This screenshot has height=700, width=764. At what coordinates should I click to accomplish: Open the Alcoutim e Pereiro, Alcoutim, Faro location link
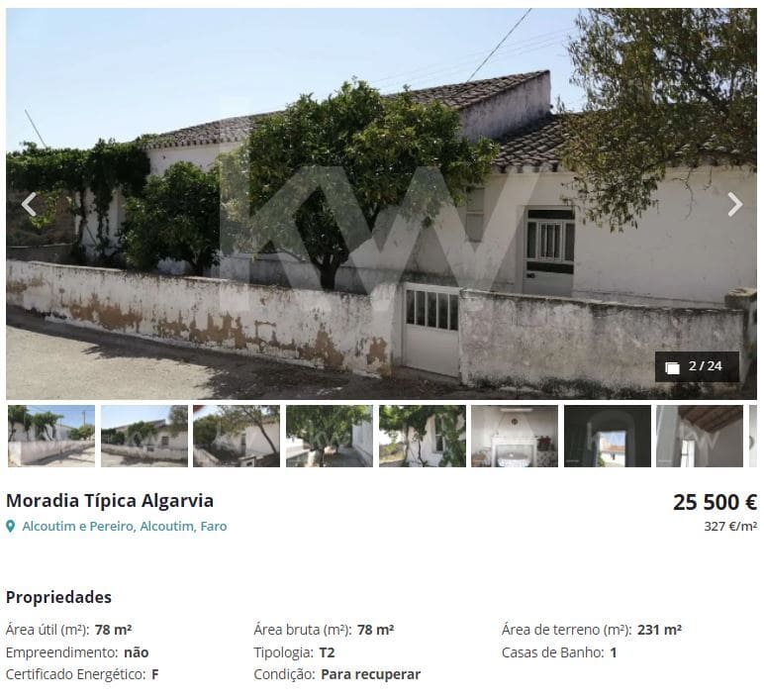coord(125,527)
